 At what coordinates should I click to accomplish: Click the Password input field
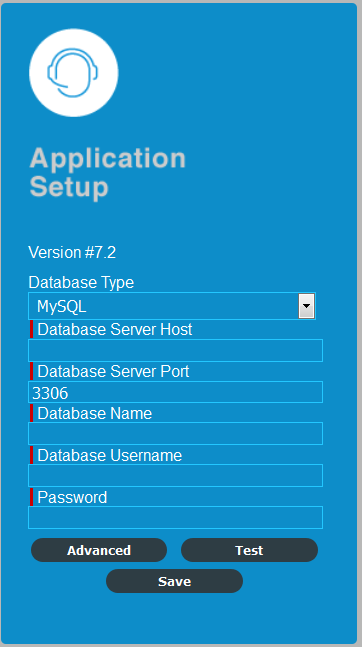(175, 517)
